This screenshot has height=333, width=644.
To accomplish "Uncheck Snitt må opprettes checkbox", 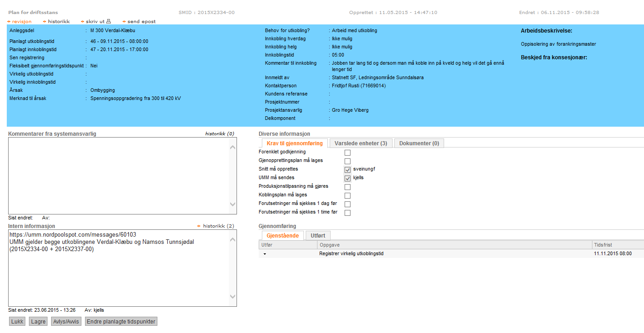I will click(x=347, y=170).
